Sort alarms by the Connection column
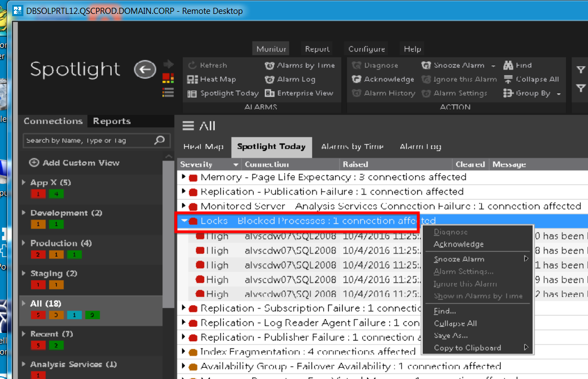588x379 pixels. [290, 164]
